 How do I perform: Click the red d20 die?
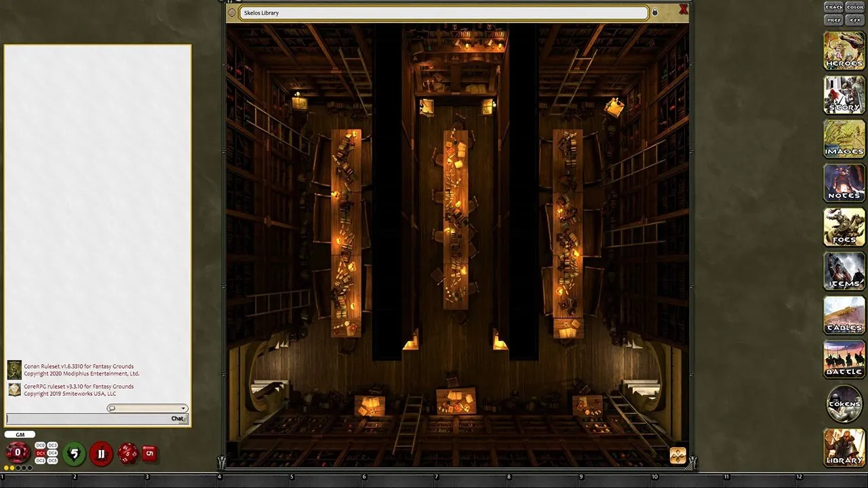point(128,453)
